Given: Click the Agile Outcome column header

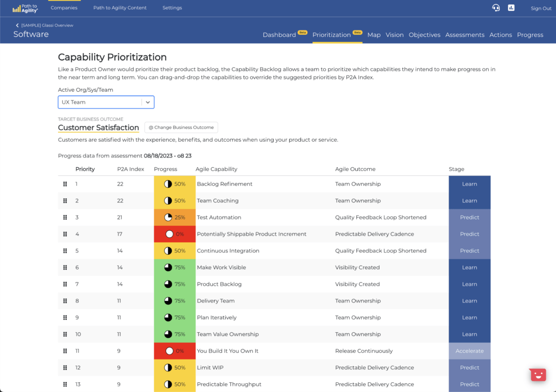Looking at the screenshot, I should (x=355, y=169).
